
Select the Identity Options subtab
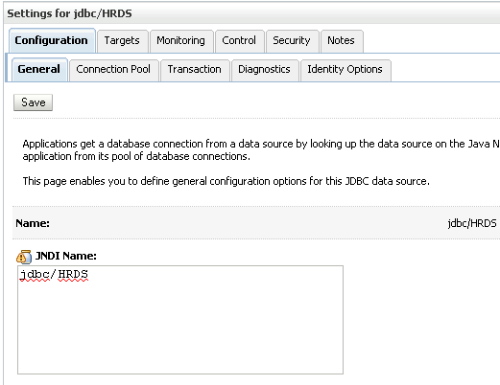click(x=345, y=69)
